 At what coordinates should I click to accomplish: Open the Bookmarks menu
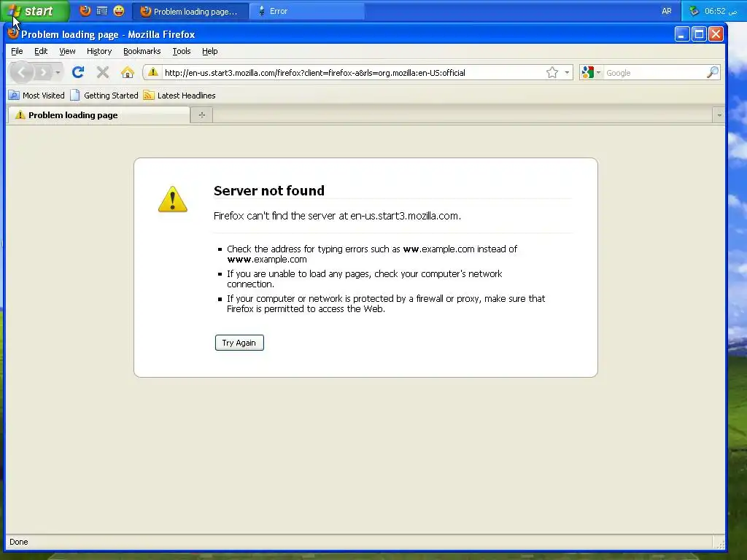142,51
